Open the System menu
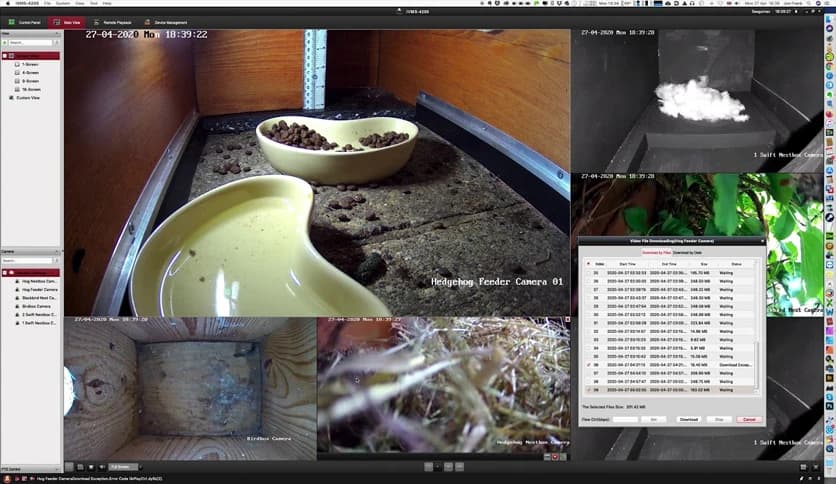Image resolution: width=836 pixels, height=484 pixels. (x=63, y=3)
